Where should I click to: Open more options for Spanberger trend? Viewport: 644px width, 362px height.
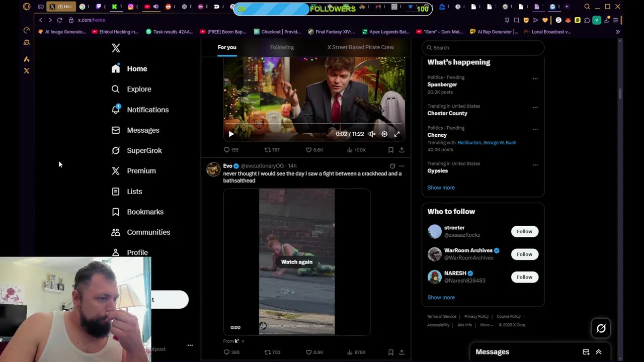[x=535, y=78]
